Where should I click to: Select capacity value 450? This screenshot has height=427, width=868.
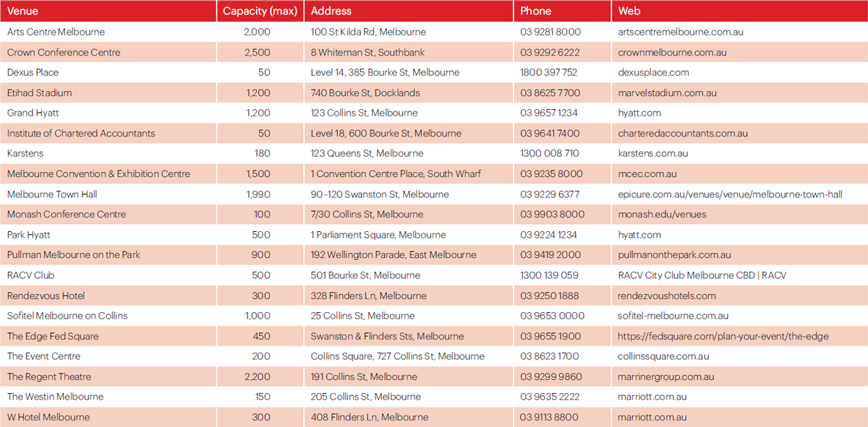pyautogui.click(x=261, y=336)
